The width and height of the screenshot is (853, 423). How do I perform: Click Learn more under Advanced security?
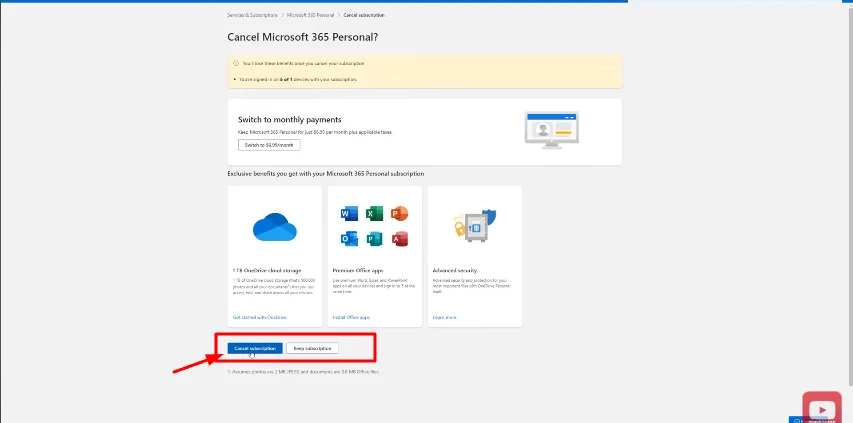444,318
